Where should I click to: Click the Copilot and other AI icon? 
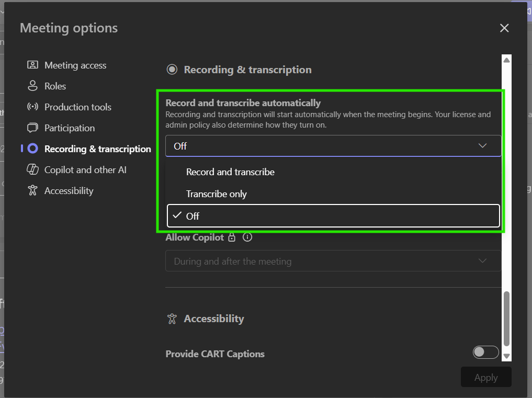pos(32,169)
